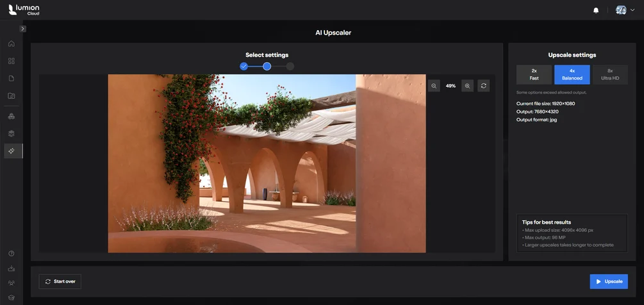Open the user profile dropdown arrow

pyautogui.click(x=632, y=10)
